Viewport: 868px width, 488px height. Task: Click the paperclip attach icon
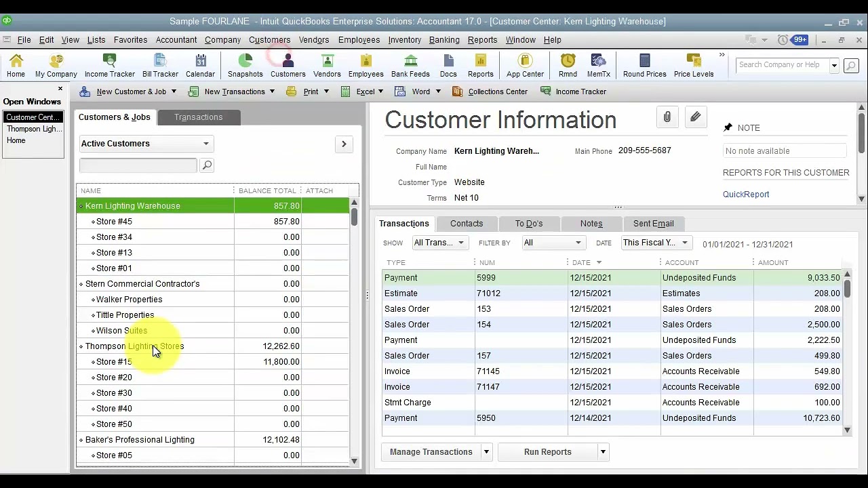click(x=667, y=117)
